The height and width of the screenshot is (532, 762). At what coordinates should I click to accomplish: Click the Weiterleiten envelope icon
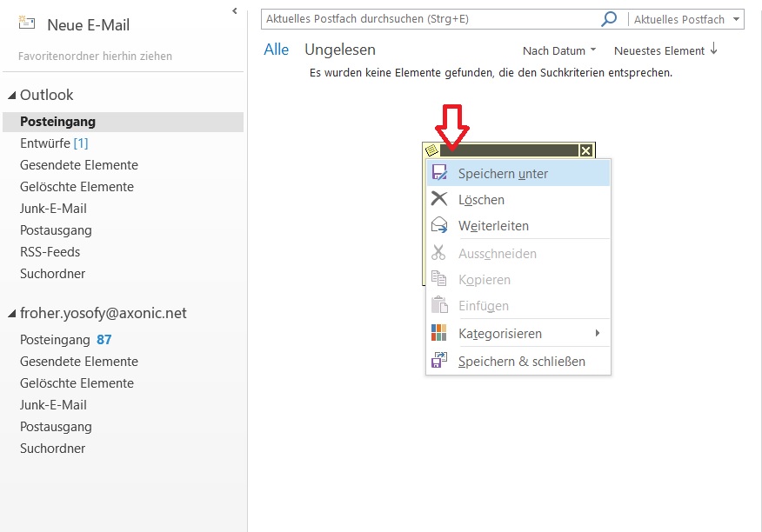(x=439, y=225)
